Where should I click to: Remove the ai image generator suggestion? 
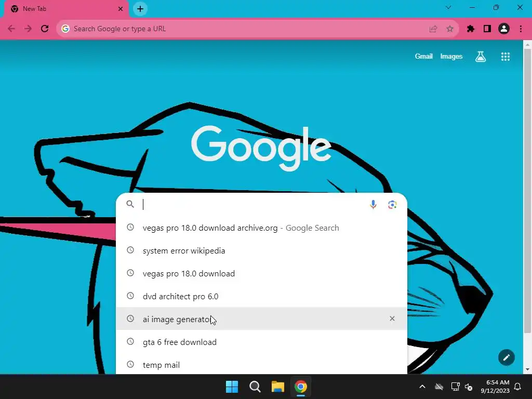coord(392,318)
